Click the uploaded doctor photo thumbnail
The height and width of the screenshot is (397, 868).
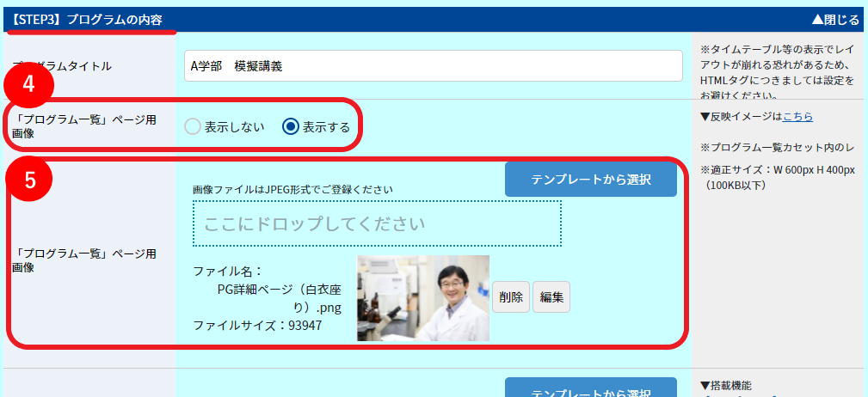click(423, 298)
